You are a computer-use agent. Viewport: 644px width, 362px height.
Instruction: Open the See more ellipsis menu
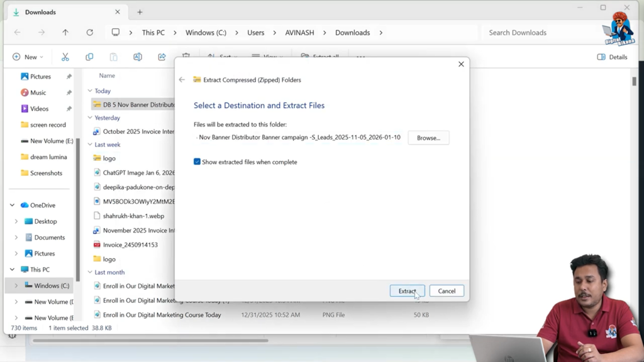click(360, 57)
